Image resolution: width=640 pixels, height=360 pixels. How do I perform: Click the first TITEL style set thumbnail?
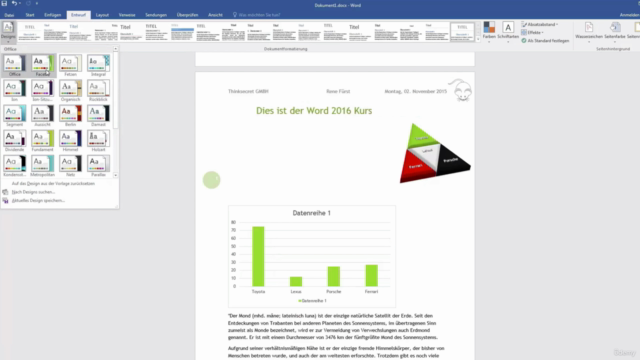coord(30,32)
